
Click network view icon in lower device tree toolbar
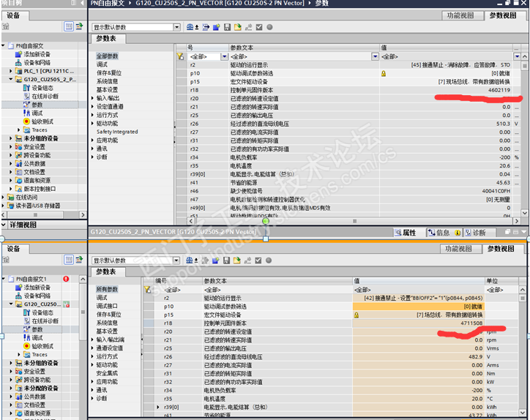69,260
